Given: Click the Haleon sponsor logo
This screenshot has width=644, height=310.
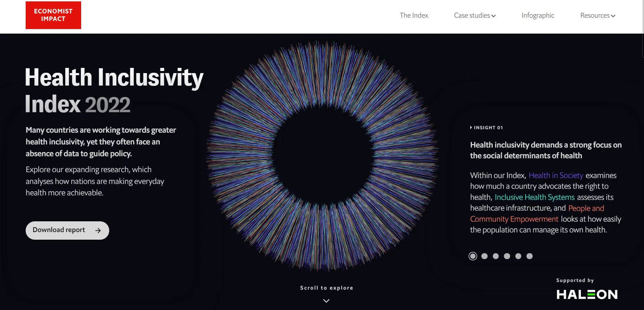Looking at the screenshot, I should [587, 294].
